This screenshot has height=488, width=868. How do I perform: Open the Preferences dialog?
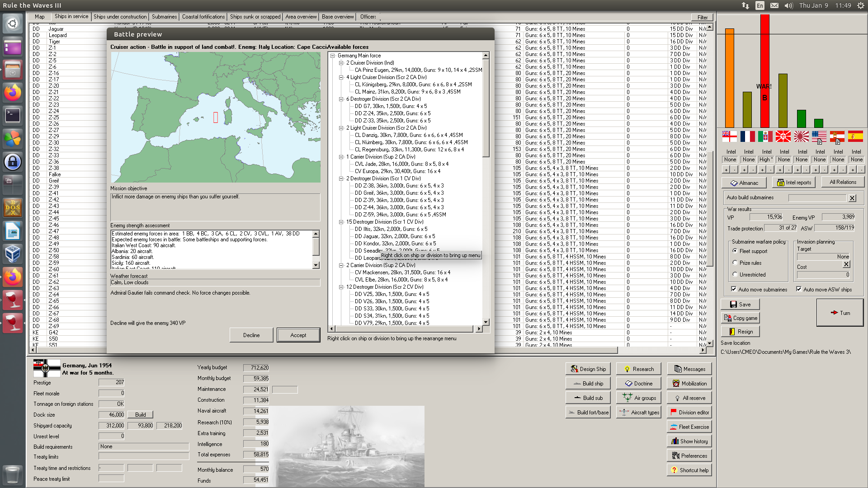[x=689, y=455]
